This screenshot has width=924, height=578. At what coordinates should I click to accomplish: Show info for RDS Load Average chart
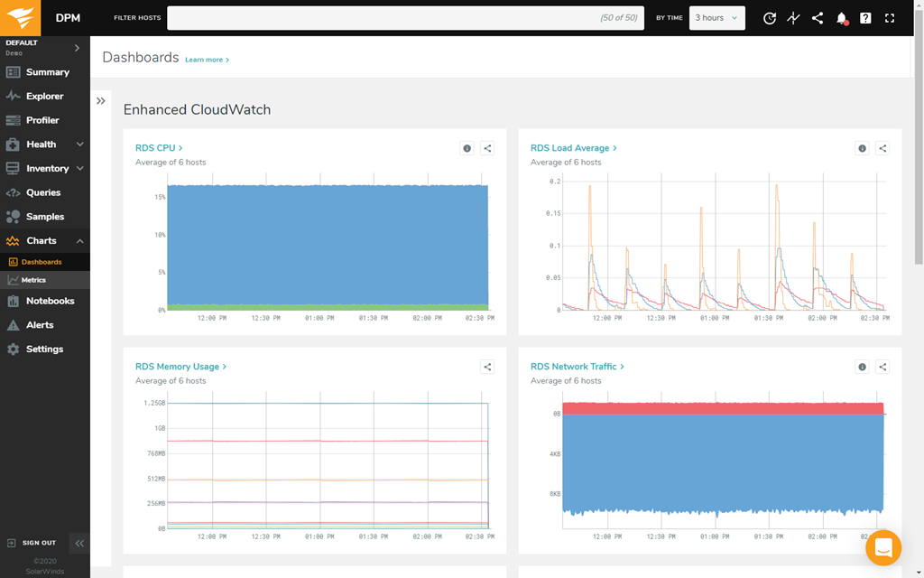[862, 148]
